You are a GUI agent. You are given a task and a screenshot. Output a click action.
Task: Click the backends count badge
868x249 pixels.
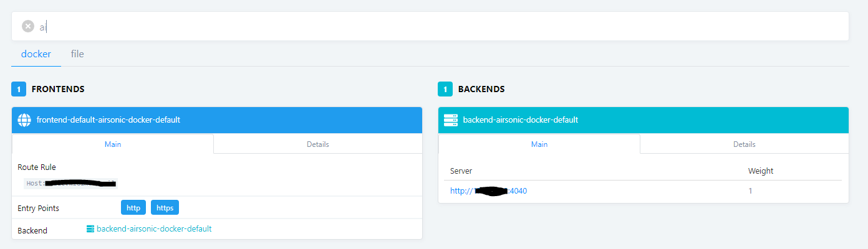(x=445, y=89)
